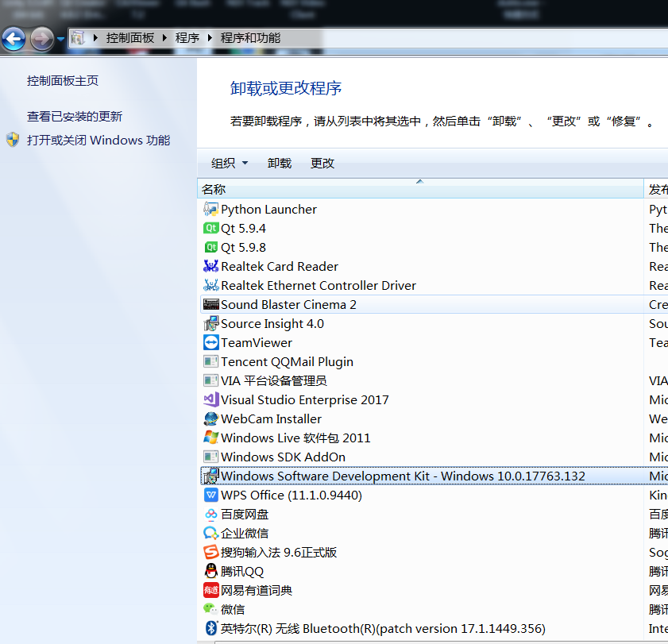
Task: Select Visual Studio Enterprise 2017 text
Action: pyautogui.click(x=304, y=399)
